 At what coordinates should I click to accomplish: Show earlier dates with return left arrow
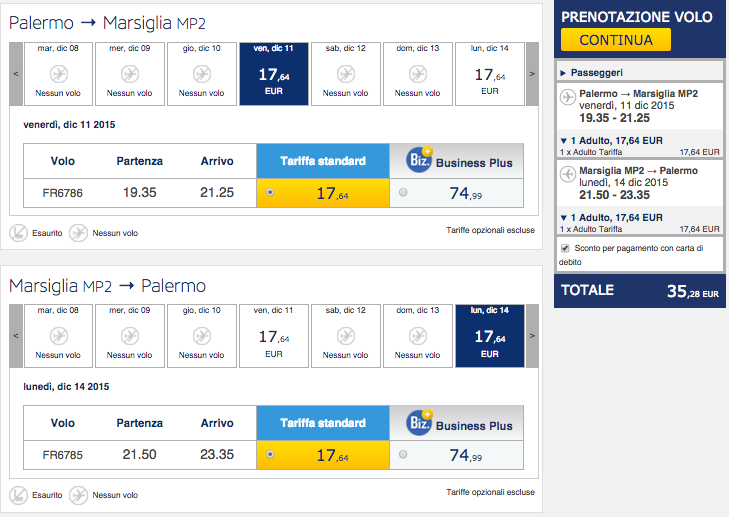pyautogui.click(x=16, y=336)
